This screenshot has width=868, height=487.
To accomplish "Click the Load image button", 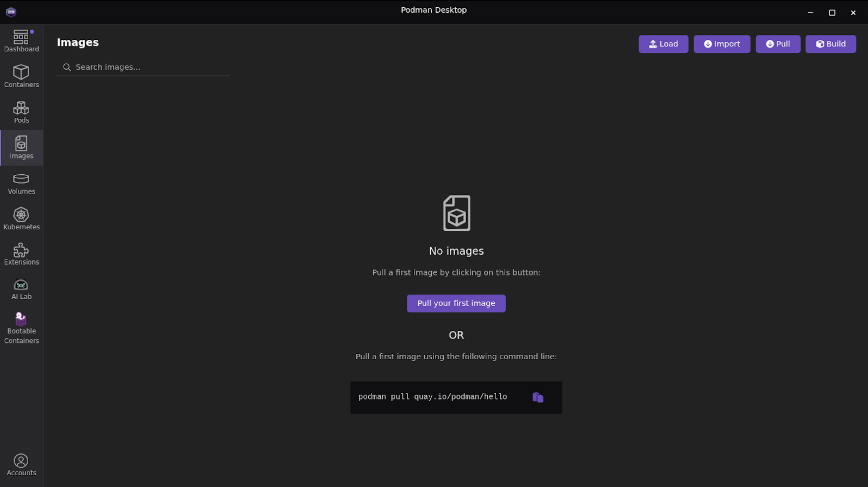I will coord(663,44).
